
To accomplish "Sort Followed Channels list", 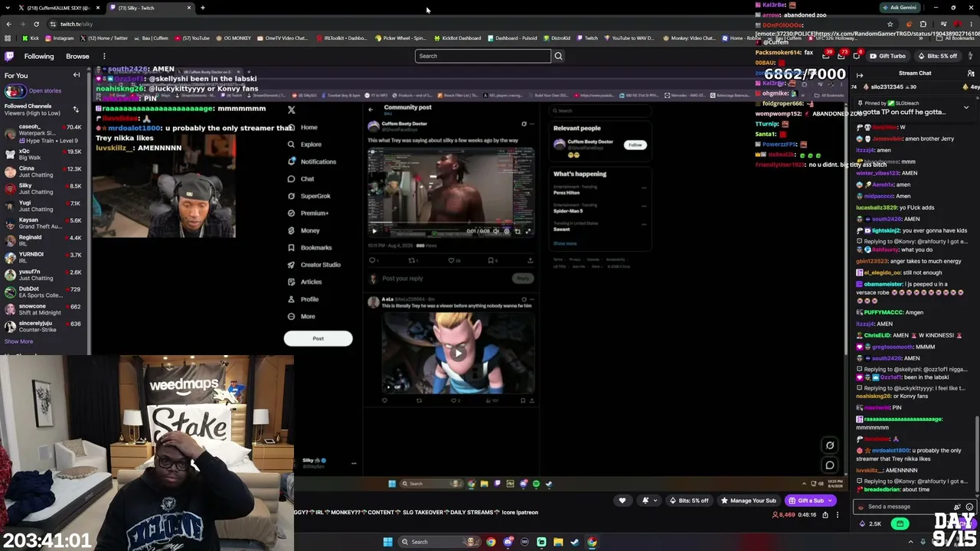I will point(76,109).
